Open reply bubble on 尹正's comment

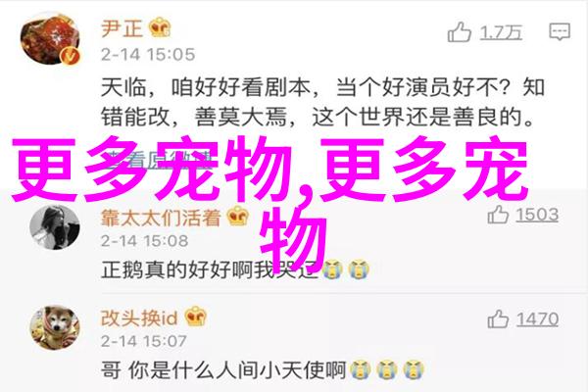[560, 31]
